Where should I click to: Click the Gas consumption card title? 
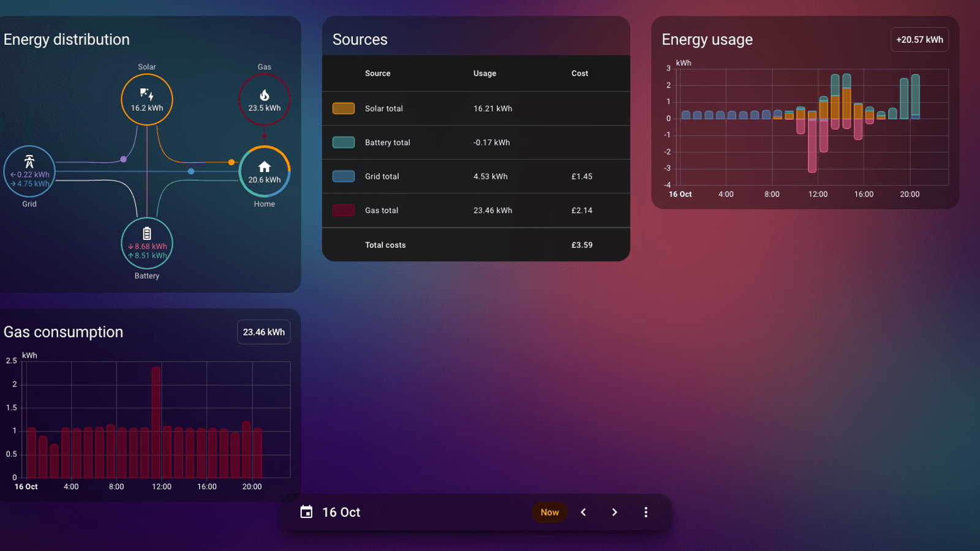coord(63,332)
